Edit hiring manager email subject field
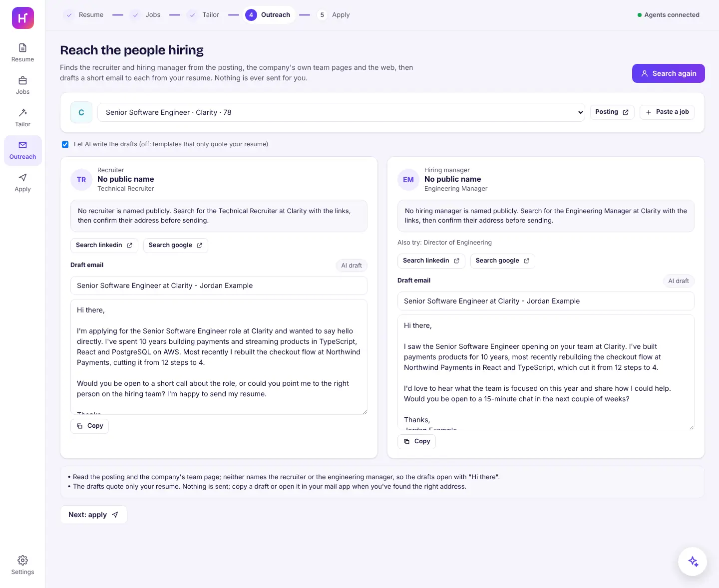The height and width of the screenshot is (588, 719). tap(546, 301)
